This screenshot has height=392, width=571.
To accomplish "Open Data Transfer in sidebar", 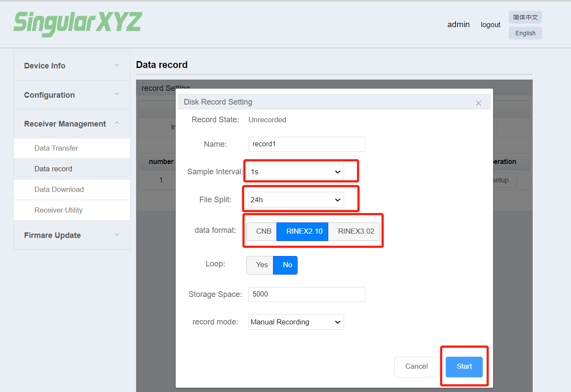I will coord(56,148).
